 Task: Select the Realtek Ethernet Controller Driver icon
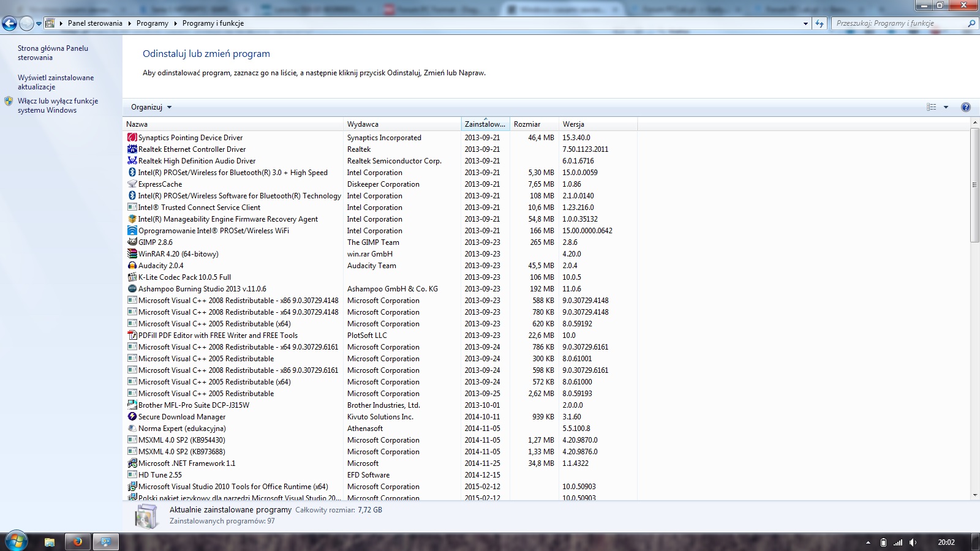132,149
